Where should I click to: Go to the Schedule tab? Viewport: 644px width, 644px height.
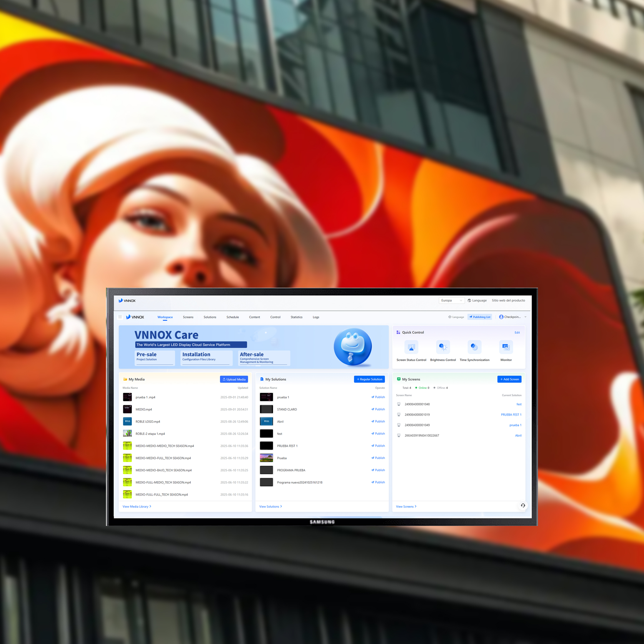pos(232,317)
